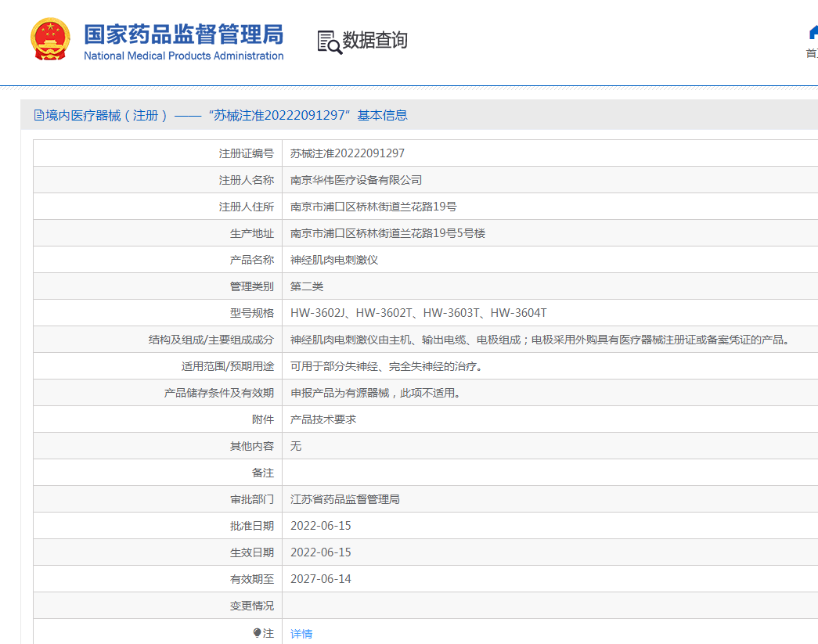Click the 注册人住所 label
The image size is (818, 644).
click(x=247, y=207)
